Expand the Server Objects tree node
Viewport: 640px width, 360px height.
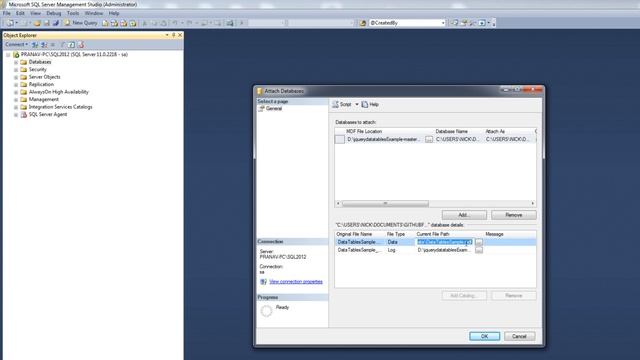[16, 77]
